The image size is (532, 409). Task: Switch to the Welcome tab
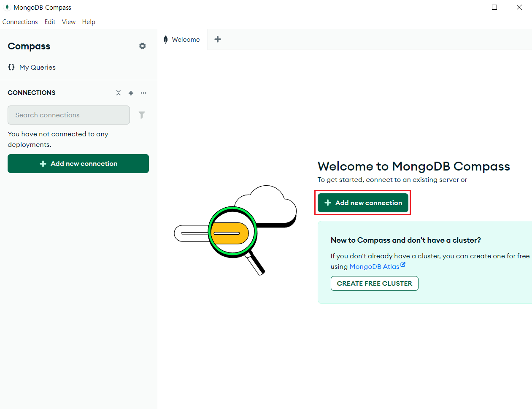pos(183,40)
